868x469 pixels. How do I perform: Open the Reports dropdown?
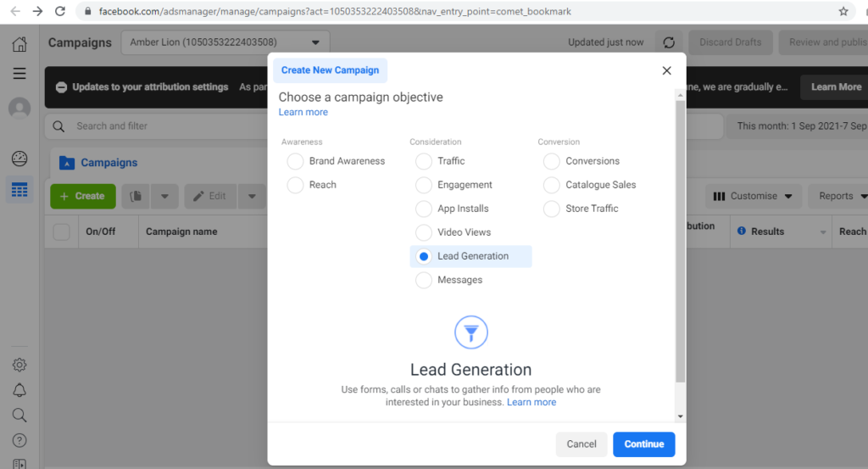pos(839,196)
